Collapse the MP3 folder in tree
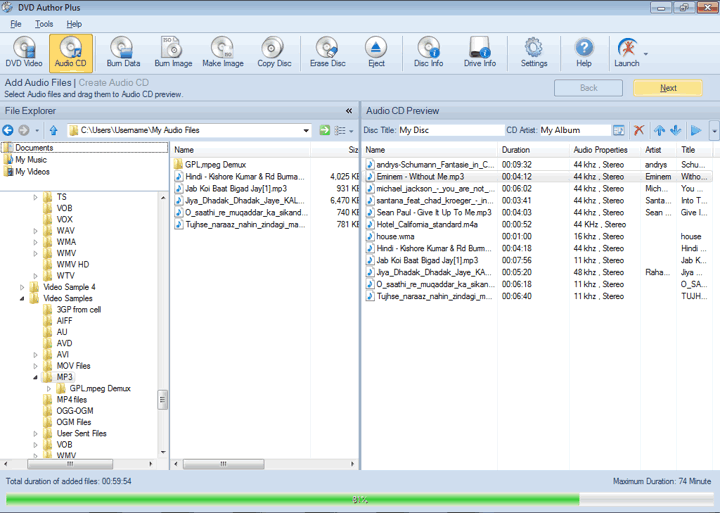Screen dimensions: 720x513 tap(35, 377)
